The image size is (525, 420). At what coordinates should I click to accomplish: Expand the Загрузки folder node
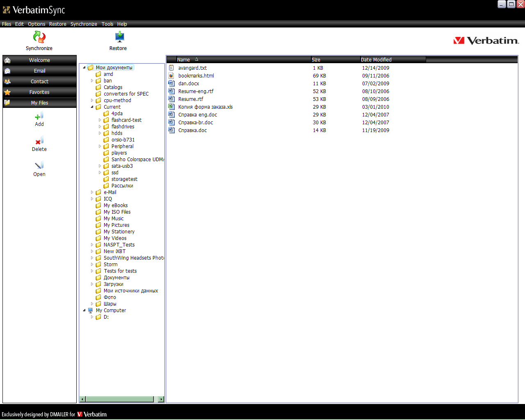pyautogui.click(x=92, y=284)
